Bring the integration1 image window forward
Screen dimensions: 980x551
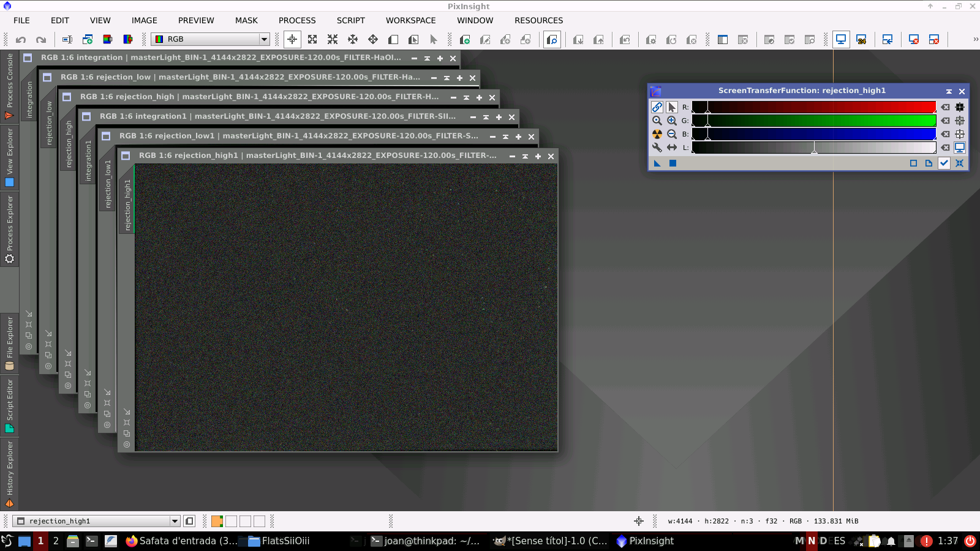(277, 116)
